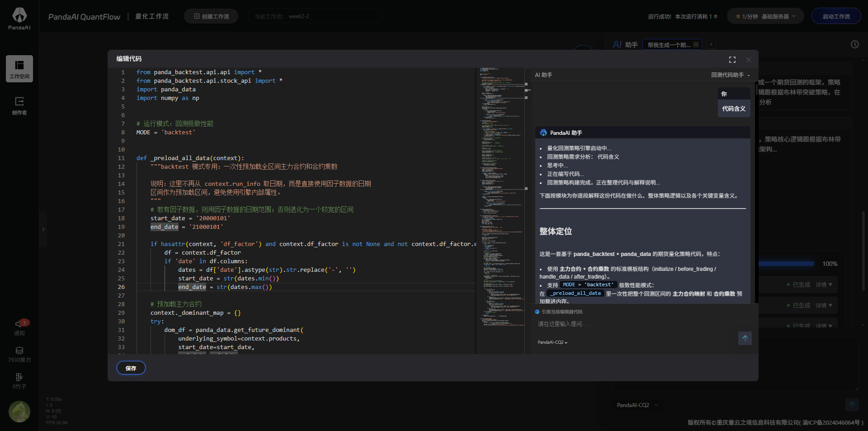Click the 保存 save button

click(131, 368)
